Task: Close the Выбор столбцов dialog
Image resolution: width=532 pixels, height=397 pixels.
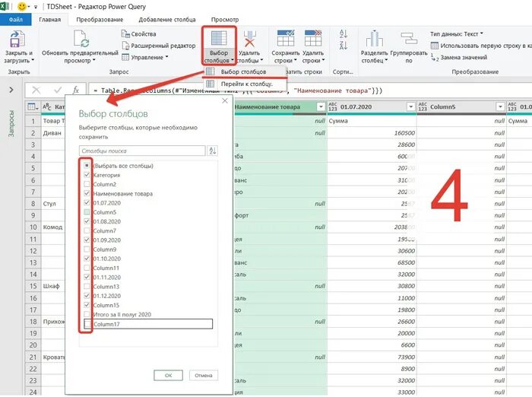Action: (225, 101)
